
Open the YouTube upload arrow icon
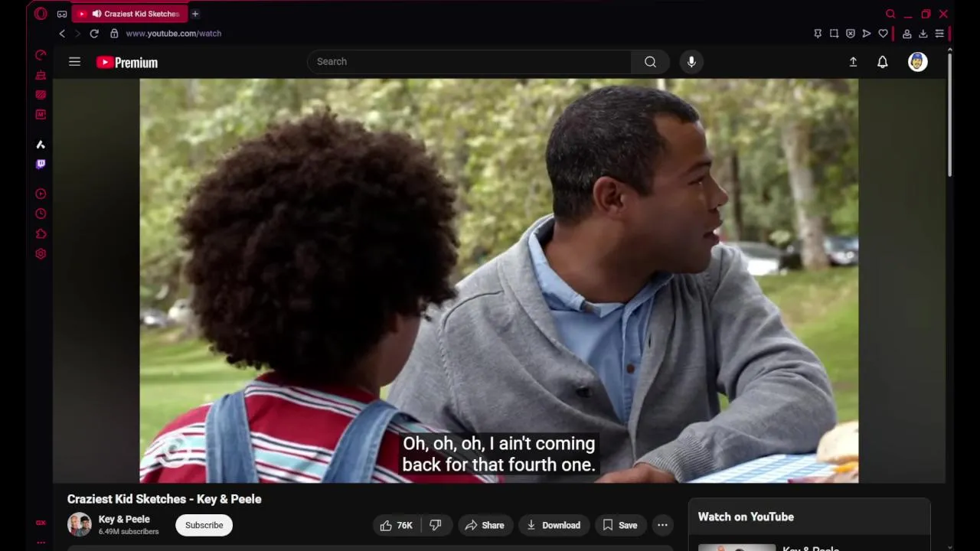coord(853,62)
